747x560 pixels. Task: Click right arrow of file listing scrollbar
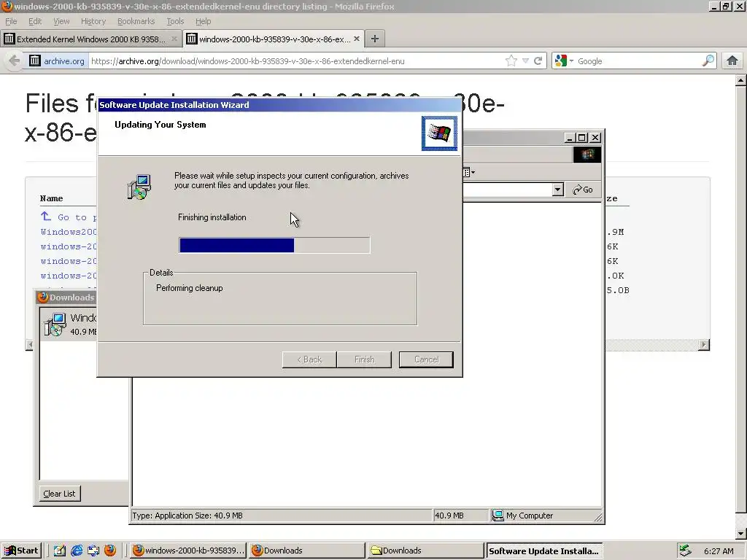[704, 344]
